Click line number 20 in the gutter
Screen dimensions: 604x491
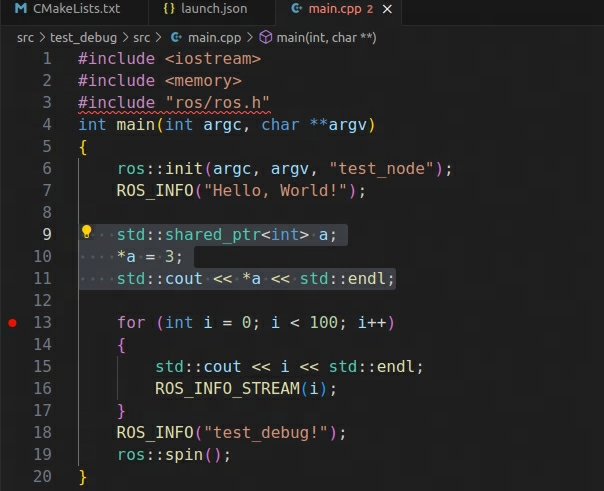pos(42,476)
